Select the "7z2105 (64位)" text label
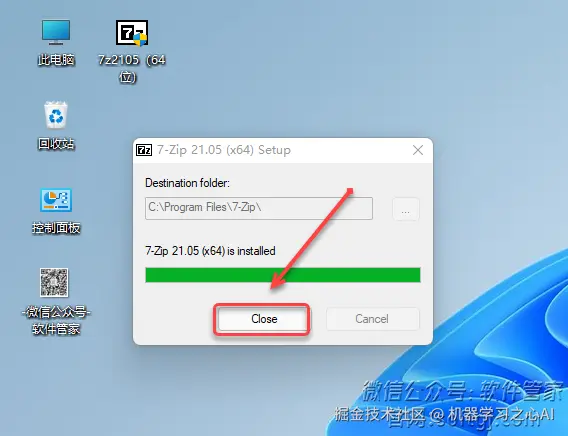Viewport: 568px width, 436px height. 132,68
